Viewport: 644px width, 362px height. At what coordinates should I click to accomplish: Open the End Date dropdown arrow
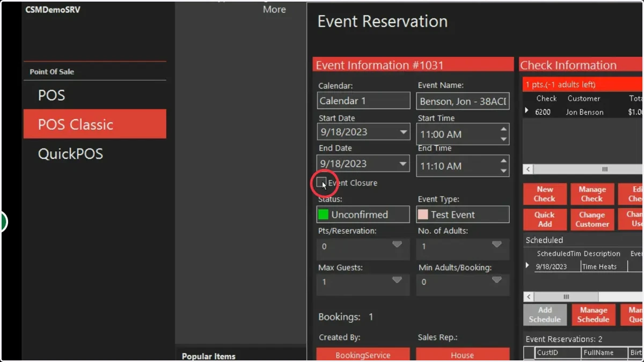[x=403, y=164]
